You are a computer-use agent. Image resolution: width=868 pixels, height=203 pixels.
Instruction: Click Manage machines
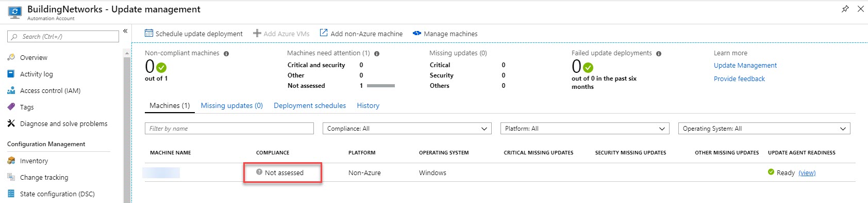[450, 34]
